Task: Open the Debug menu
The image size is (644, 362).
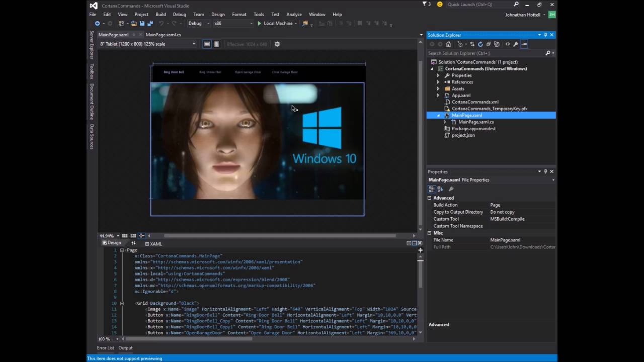Action: pyautogui.click(x=180, y=15)
